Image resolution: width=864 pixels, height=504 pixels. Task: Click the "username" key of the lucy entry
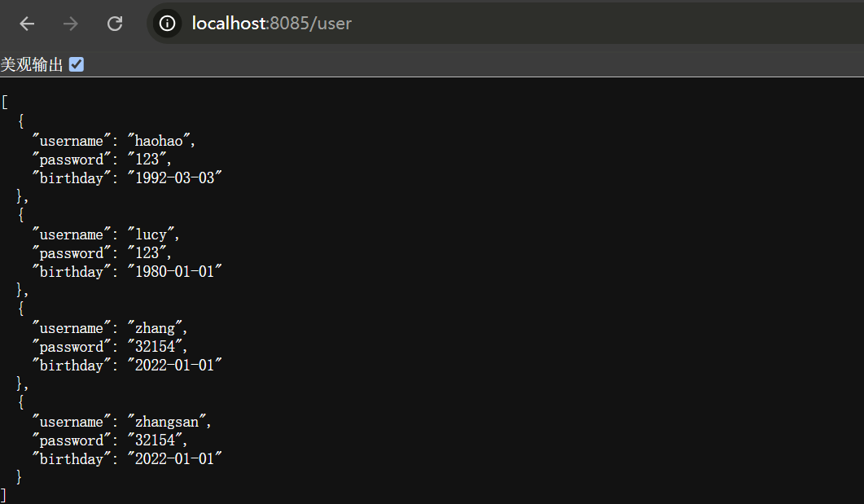point(72,234)
